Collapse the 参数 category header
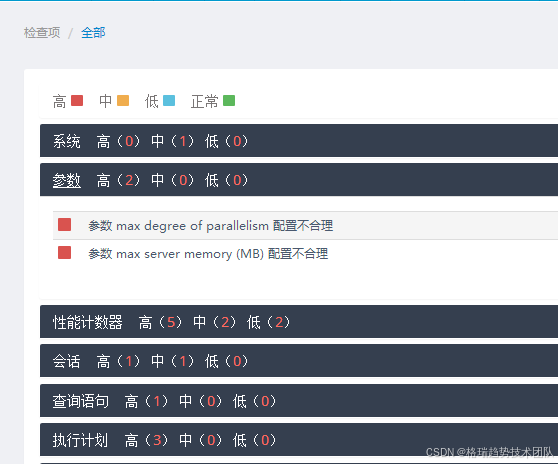Viewport: 558px width, 464px height. tap(299, 180)
